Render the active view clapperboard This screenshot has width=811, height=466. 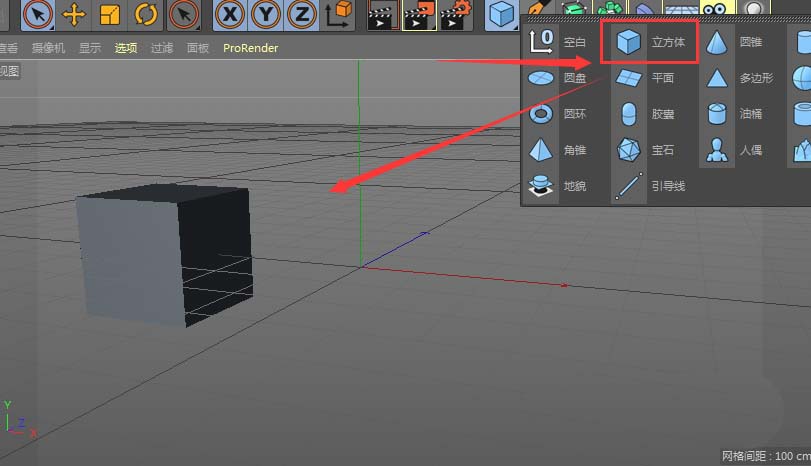click(382, 16)
